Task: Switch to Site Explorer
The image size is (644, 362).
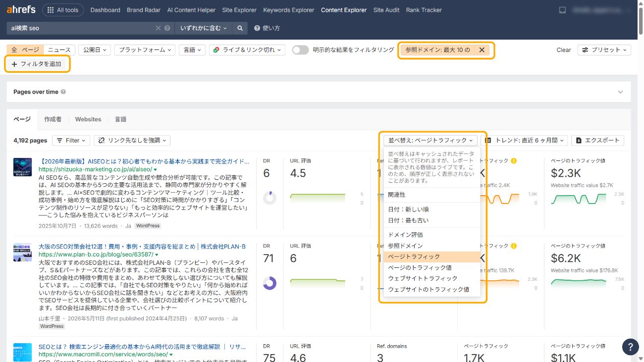Action: 239,10
